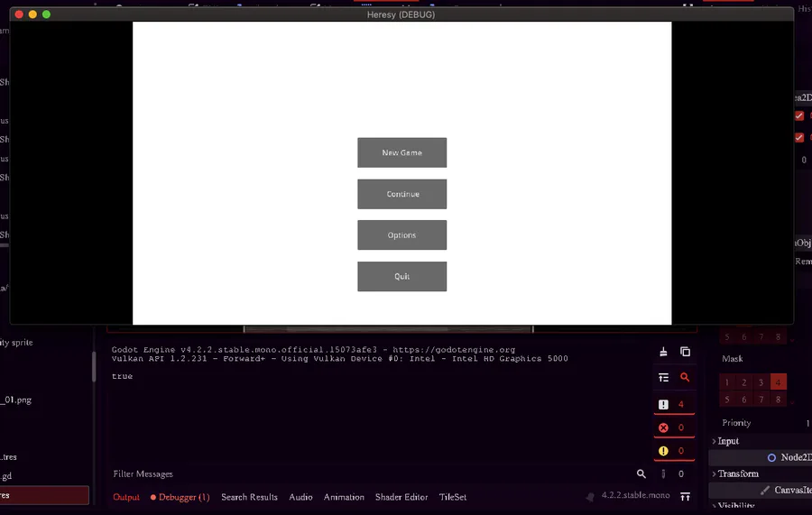Toggle standard messages filter showing 4

674,404
